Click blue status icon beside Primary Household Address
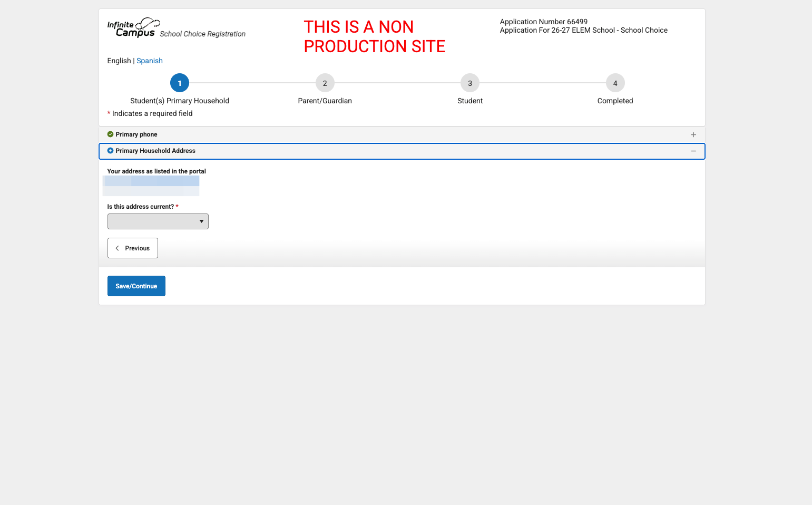The height and width of the screenshot is (505, 812). coord(111,151)
